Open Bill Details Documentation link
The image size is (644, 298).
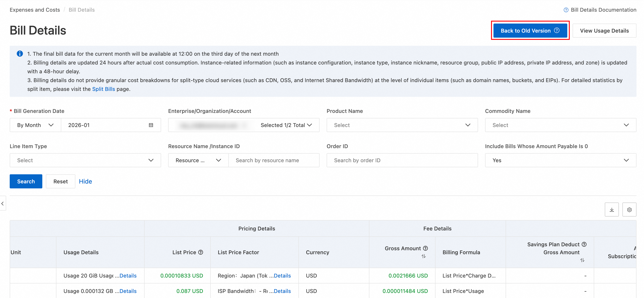click(603, 10)
